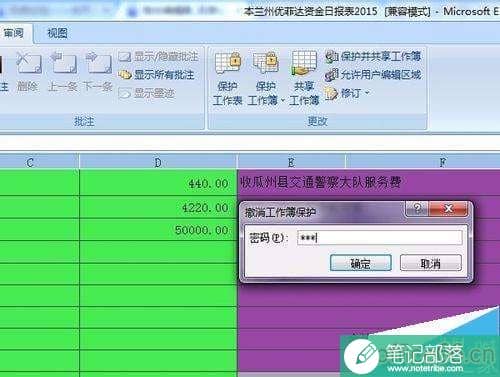Select cell containing 440.00

click(158, 183)
